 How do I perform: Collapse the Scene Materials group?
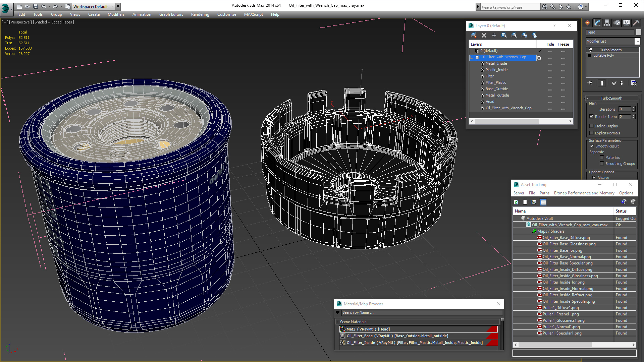point(338,322)
